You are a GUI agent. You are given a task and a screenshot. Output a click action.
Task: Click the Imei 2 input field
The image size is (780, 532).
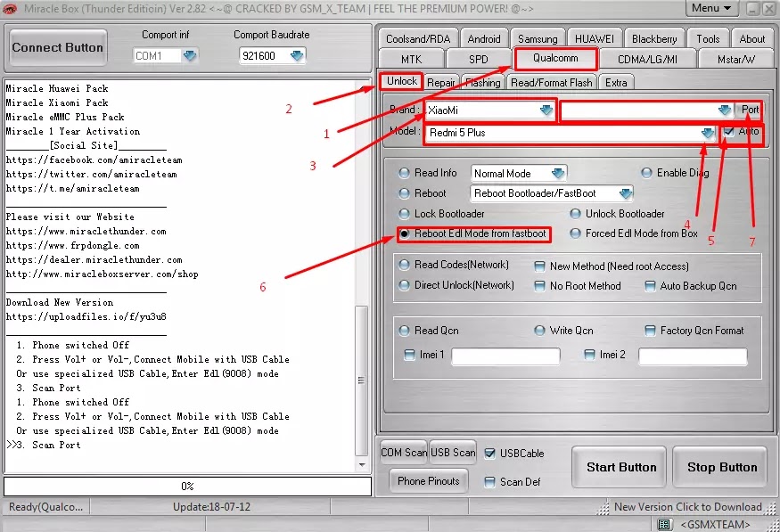click(693, 356)
